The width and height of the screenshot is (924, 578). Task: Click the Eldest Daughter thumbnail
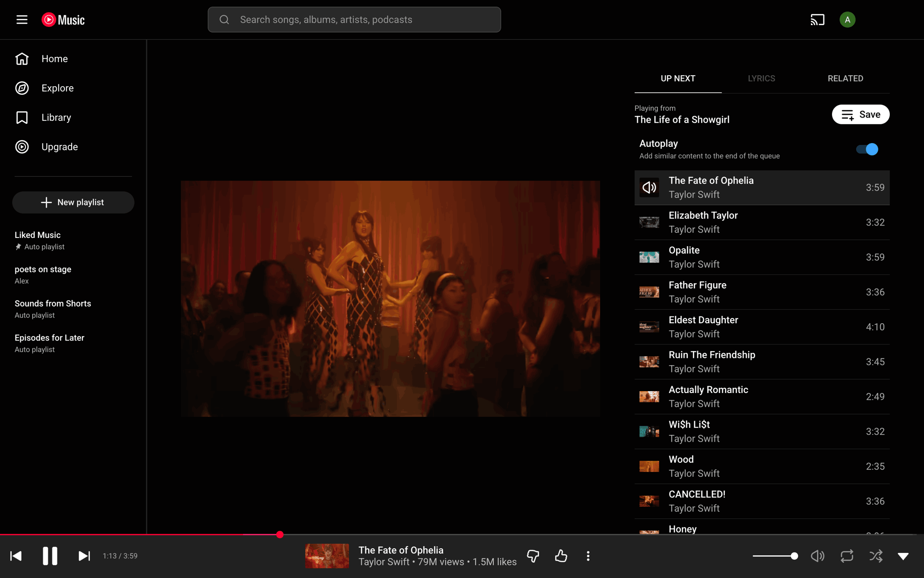(649, 327)
